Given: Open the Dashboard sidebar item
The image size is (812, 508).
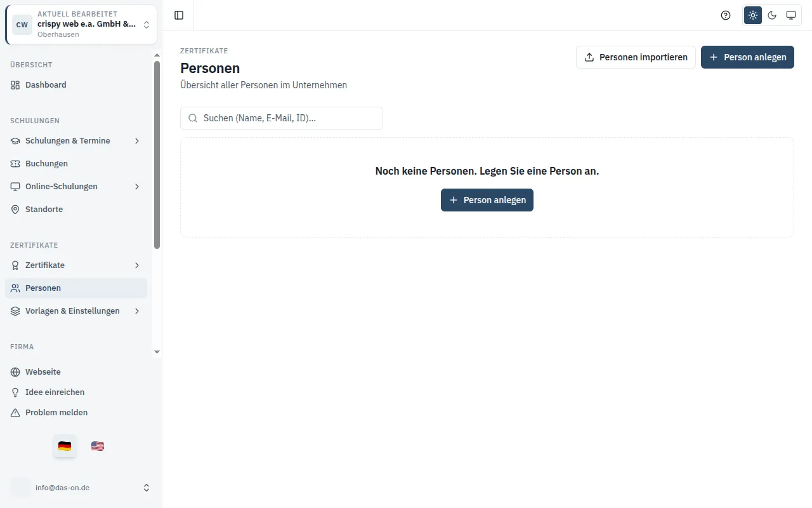Looking at the screenshot, I should pos(76,85).
